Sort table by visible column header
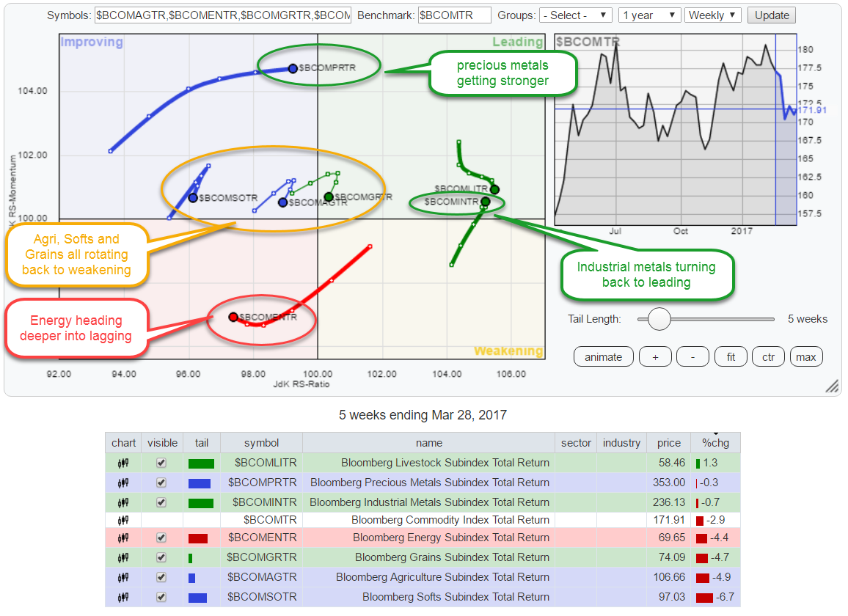Viewport: 848px width, 616px height. (x=162, y=443)
